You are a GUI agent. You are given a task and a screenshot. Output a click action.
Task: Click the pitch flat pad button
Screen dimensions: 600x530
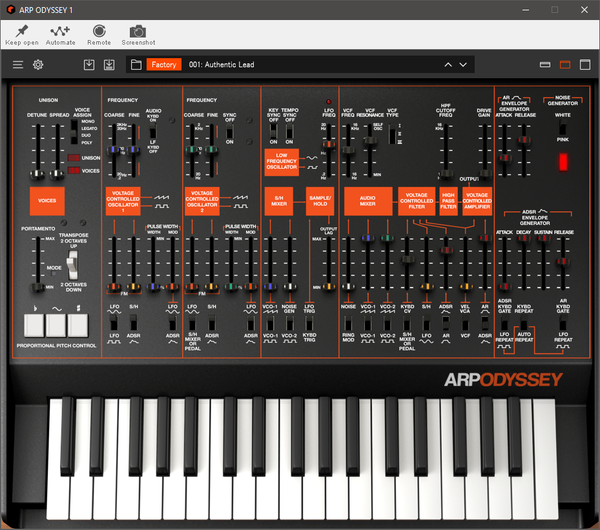tap(34, 325)
